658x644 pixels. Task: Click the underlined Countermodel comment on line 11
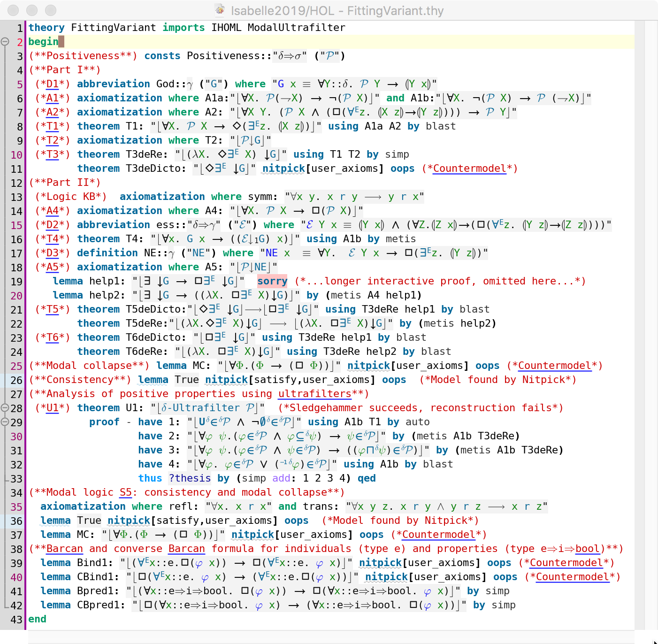[469, 169]
